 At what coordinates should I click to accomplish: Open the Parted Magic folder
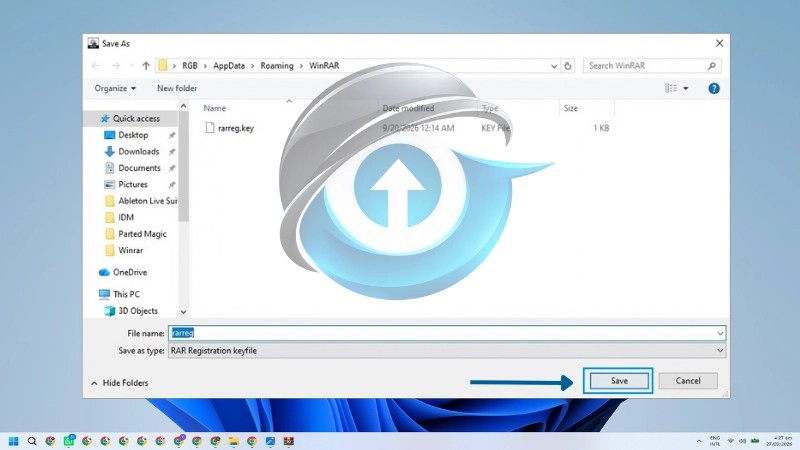[142, 234]
